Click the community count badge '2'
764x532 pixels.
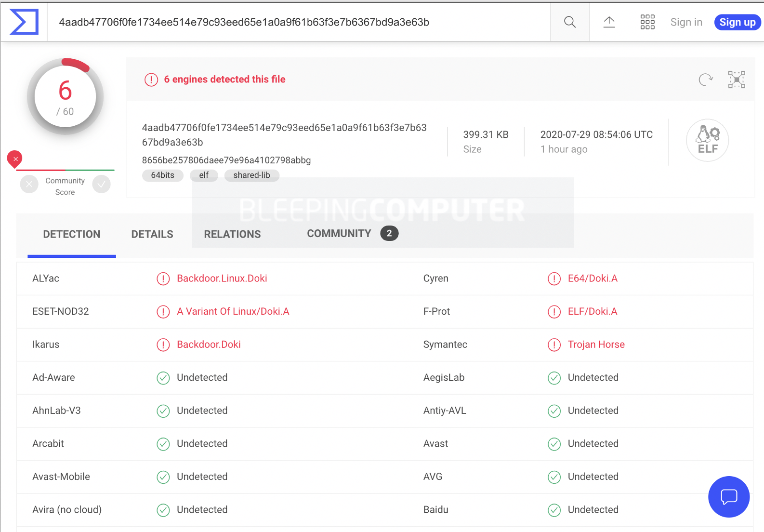(x=389, y=234)
